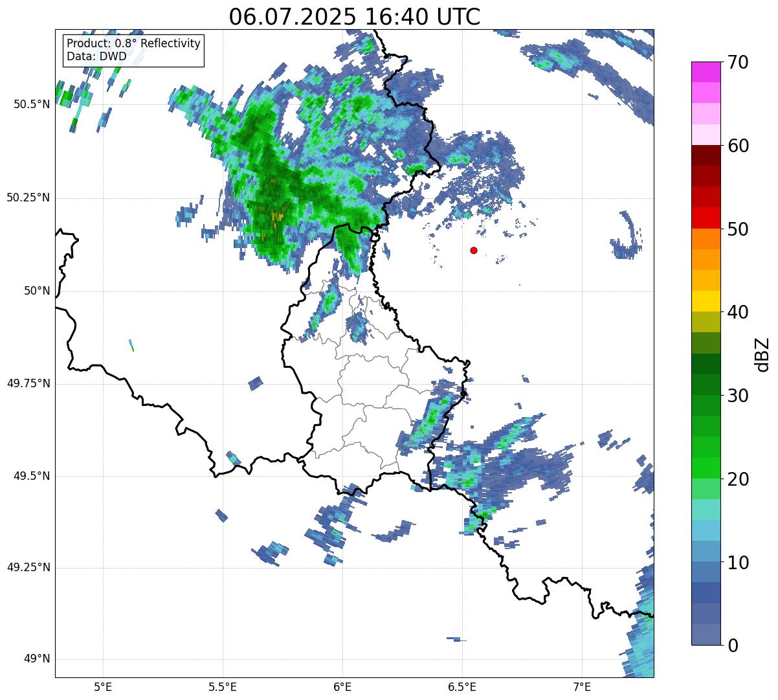
Task: Click the '50.25°N' latitude label
Action: [28, 198]
